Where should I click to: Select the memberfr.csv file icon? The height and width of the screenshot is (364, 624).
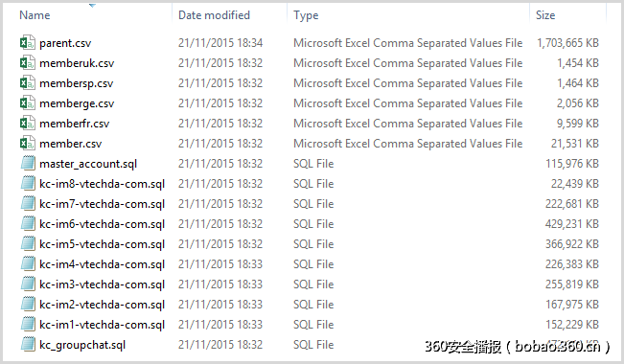point(28,123)
